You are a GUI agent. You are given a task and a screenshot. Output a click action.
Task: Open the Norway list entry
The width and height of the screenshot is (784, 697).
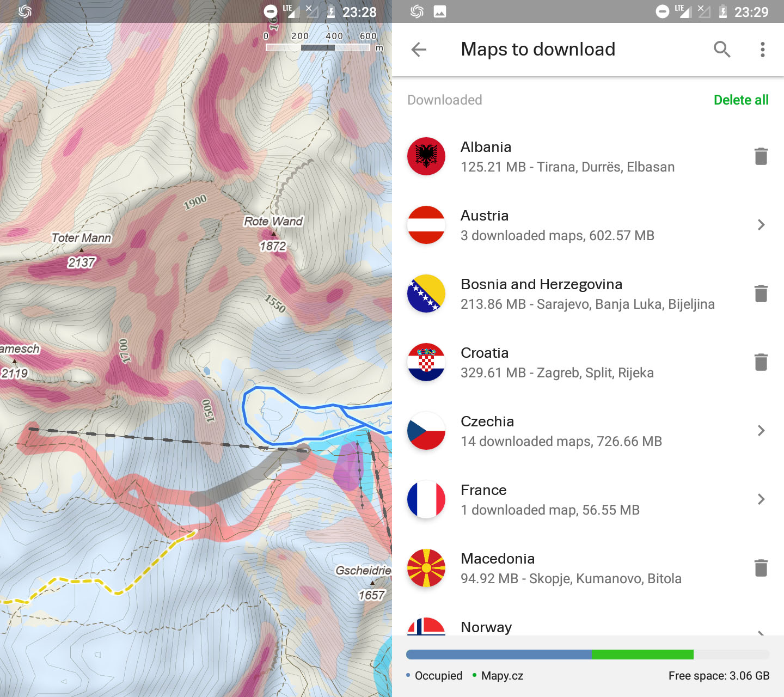pos(486,627)
